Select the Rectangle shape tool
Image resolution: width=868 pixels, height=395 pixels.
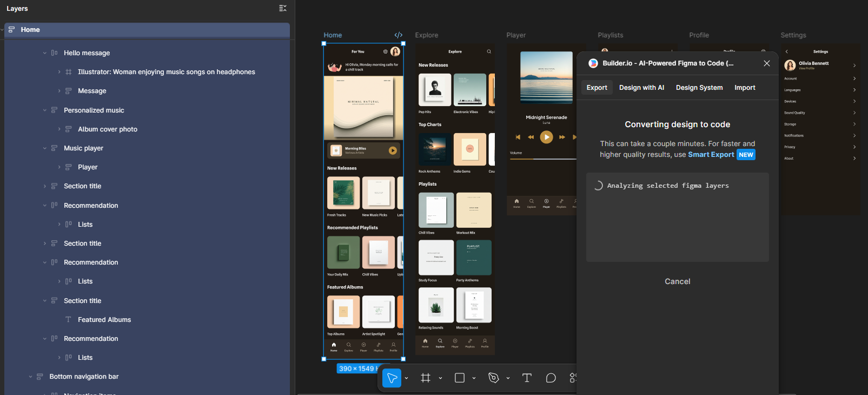(460, 378)
